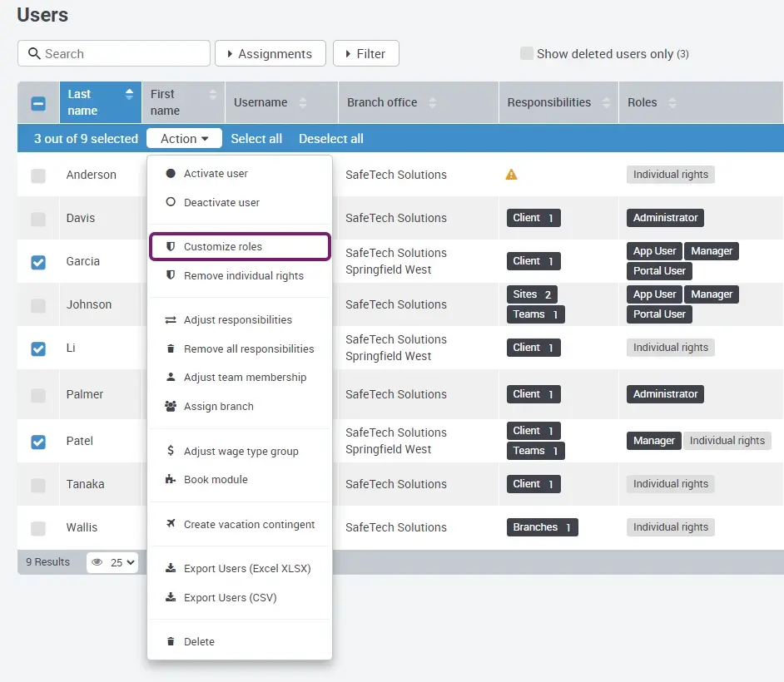Select Book module from the Action menu
784x682 pixels.
click(x=215, y=479)
